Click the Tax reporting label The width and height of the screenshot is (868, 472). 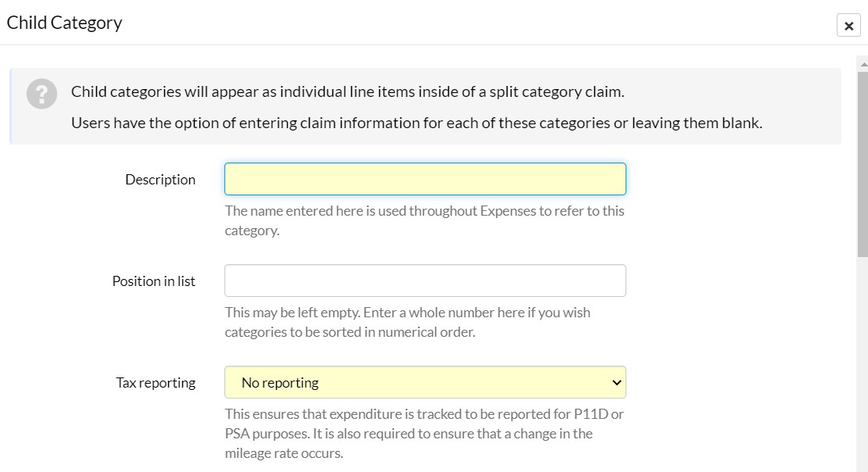[156, 383]
